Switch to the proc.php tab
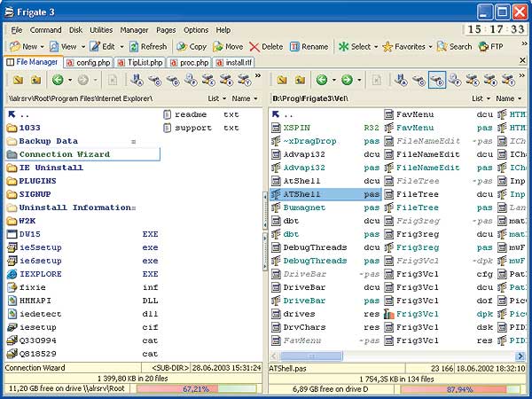 190,63
